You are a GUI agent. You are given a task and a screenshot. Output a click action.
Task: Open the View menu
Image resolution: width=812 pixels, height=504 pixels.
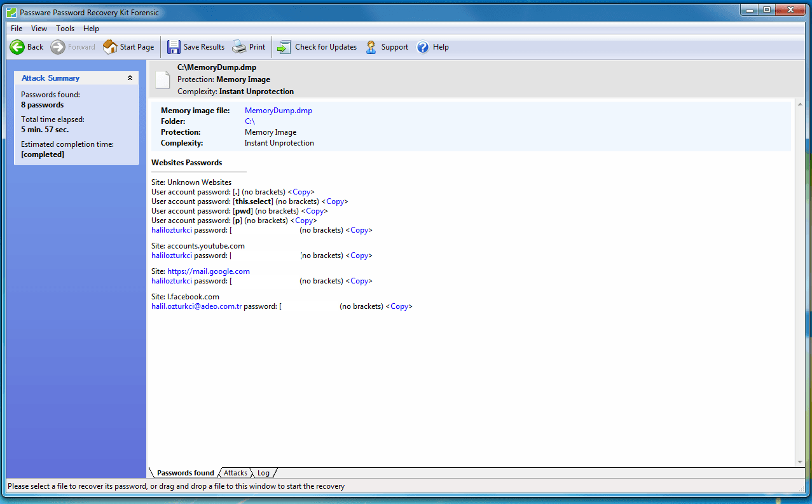click(x=39, y=28)
